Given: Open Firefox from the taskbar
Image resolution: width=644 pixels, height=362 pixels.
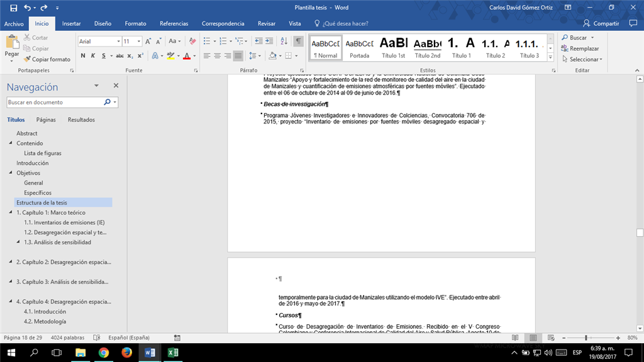Looking at the screenshot, I should coord(126,353).
